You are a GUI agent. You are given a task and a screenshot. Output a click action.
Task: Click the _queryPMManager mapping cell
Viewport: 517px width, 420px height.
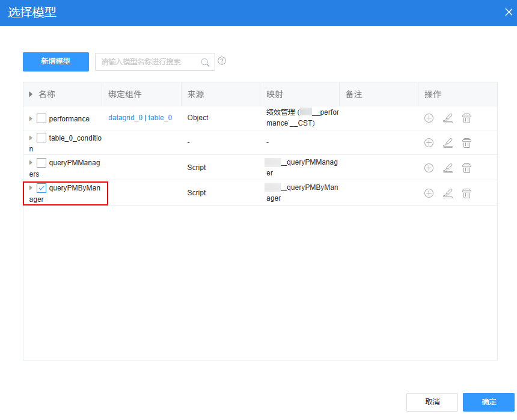[x=301, y=168]
